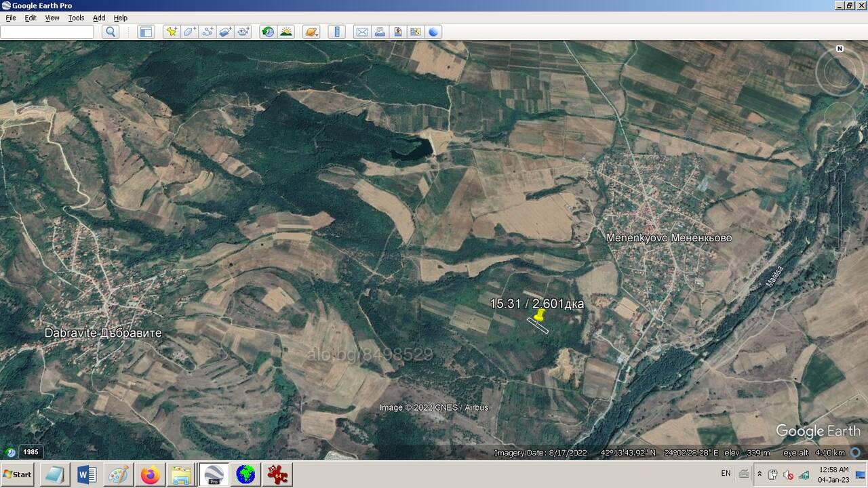Open the Edit menu
Screen dimensions: 868x488
click(x=31, y=18)
